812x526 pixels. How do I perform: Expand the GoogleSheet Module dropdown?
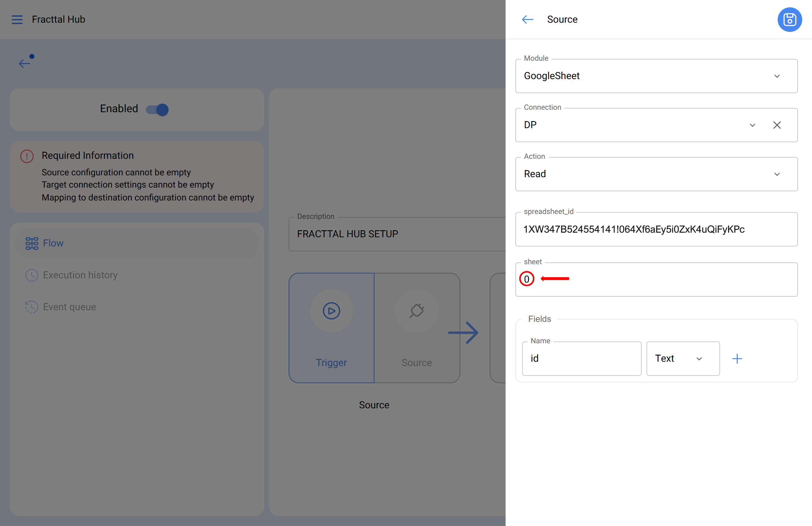(777, 76)
